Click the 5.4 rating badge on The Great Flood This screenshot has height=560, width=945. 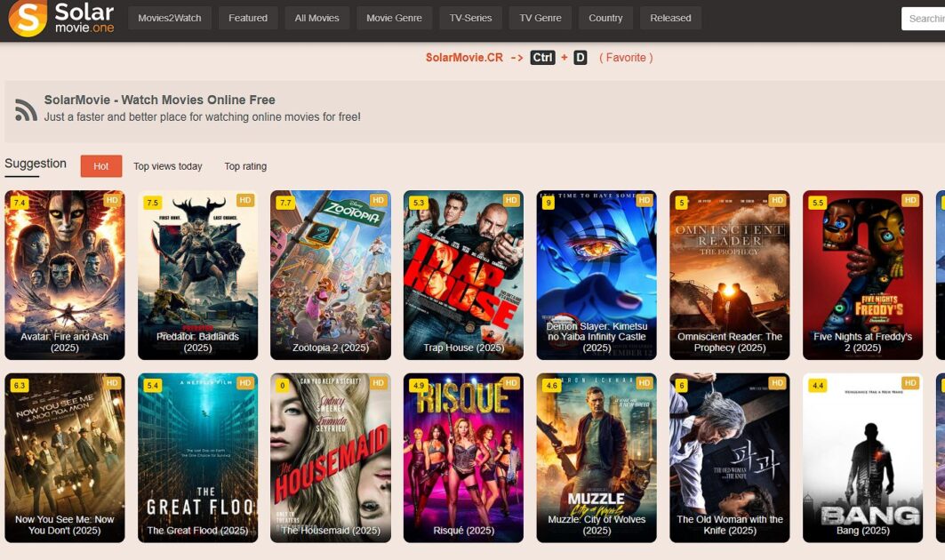click(x=153, y=385)
